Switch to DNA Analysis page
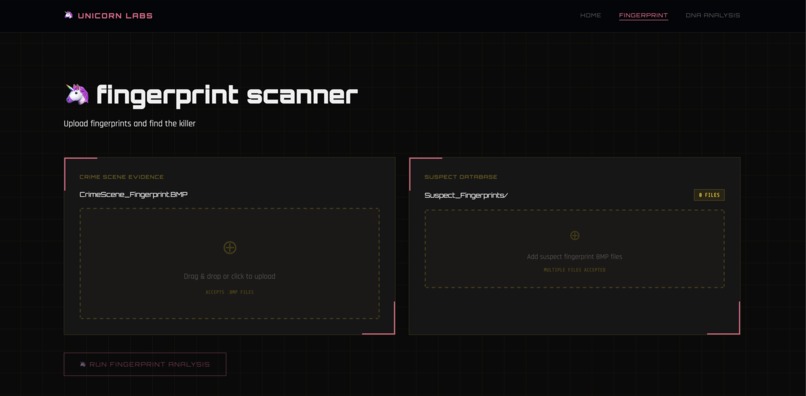 tap(712, 15)
